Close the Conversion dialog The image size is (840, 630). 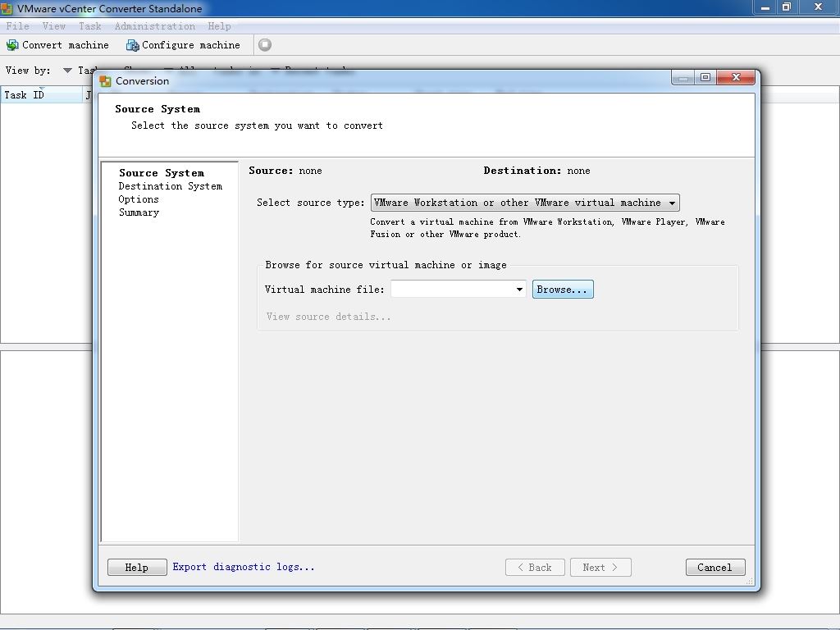(x=736, y=77)
